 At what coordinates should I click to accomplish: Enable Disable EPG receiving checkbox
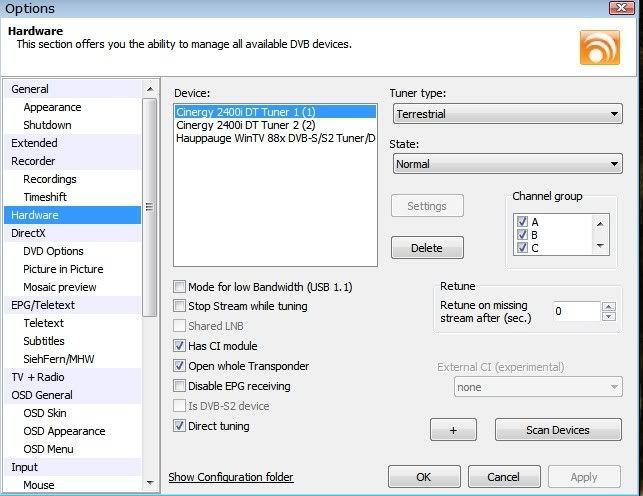point(179,386)
